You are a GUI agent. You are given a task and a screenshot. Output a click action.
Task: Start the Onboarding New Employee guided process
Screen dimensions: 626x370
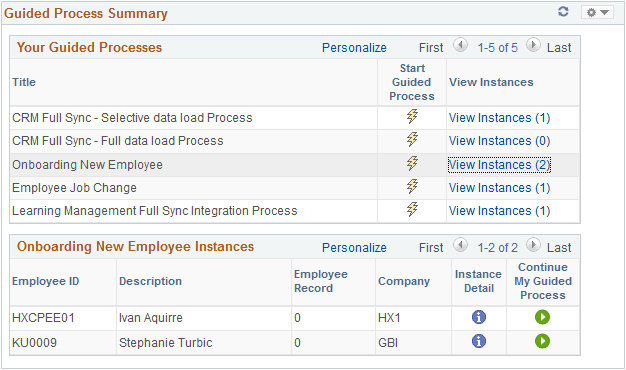point(412,164)
